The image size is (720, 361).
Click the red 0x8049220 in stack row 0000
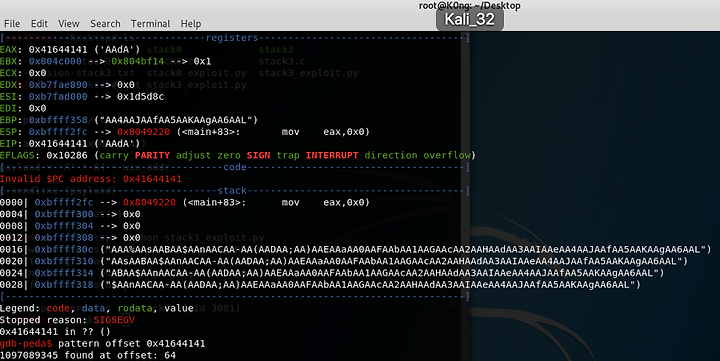149,203
